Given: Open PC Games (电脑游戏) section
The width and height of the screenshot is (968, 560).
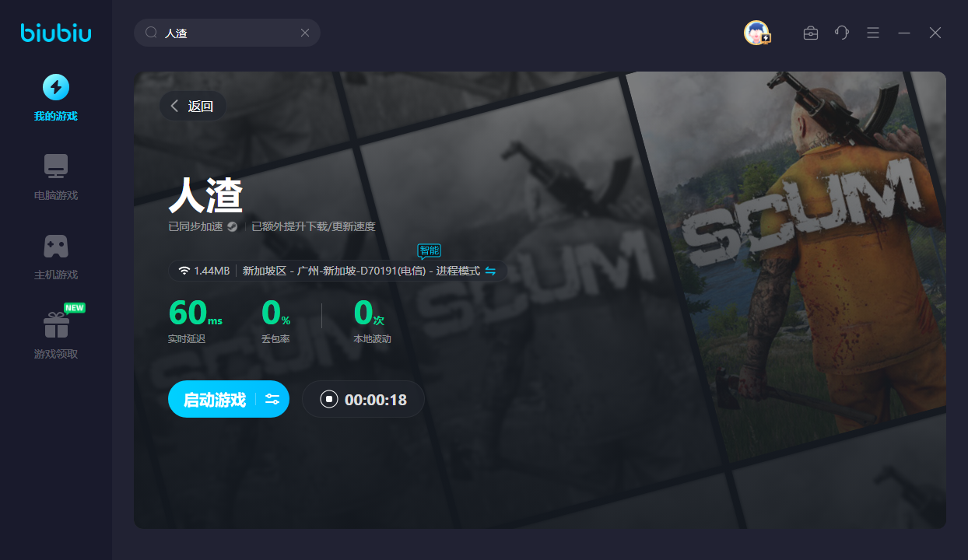Looking at the screenshot, I should point(56,177).
